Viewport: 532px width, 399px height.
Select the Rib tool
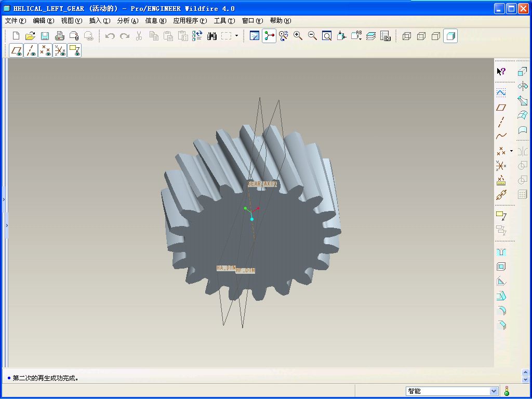click(501, 281)
